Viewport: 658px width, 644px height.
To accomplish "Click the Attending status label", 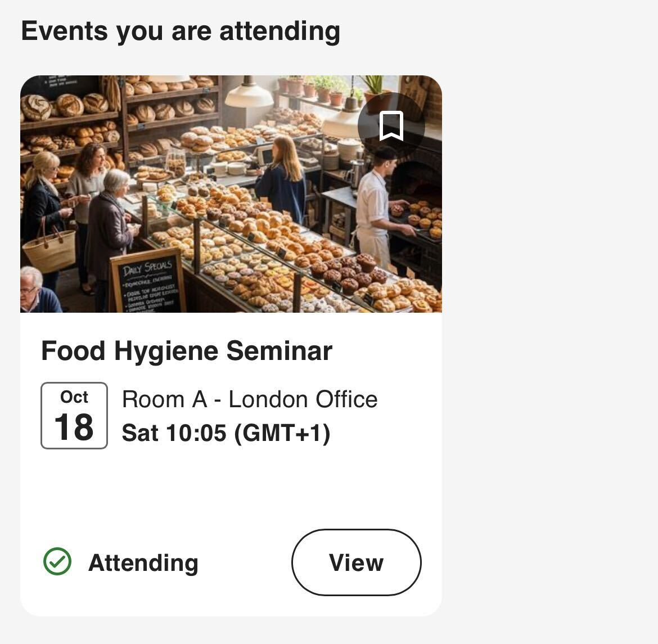I will click(x=143, y=562).
